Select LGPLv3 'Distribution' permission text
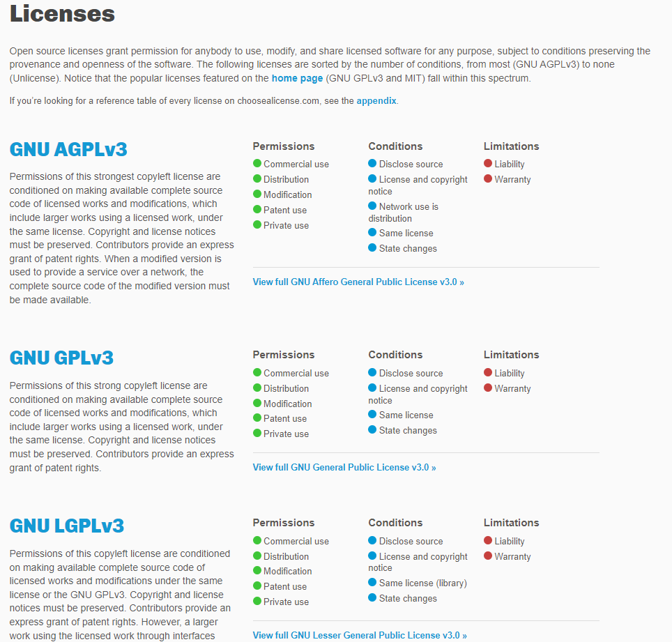Viewport: 672px width, 642px height. click(286, 557)
